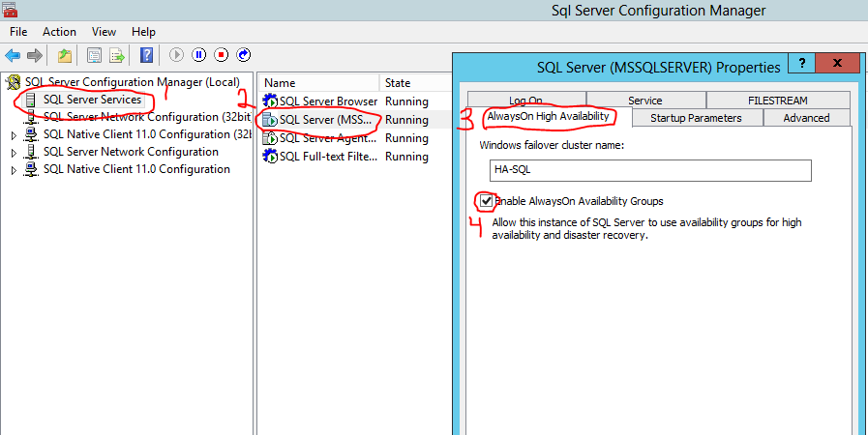Switch to the Service tab
Image resolution: width=868 pixels, height=435 pixels.
645,100
